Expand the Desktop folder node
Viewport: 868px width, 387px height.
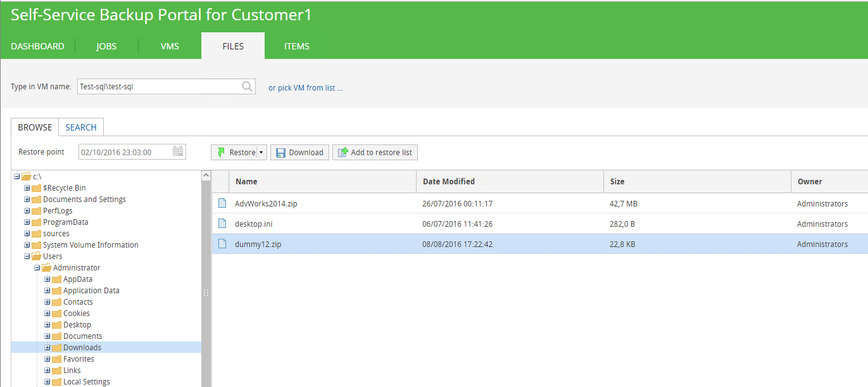pyautogui.click(x=47, y=325)
